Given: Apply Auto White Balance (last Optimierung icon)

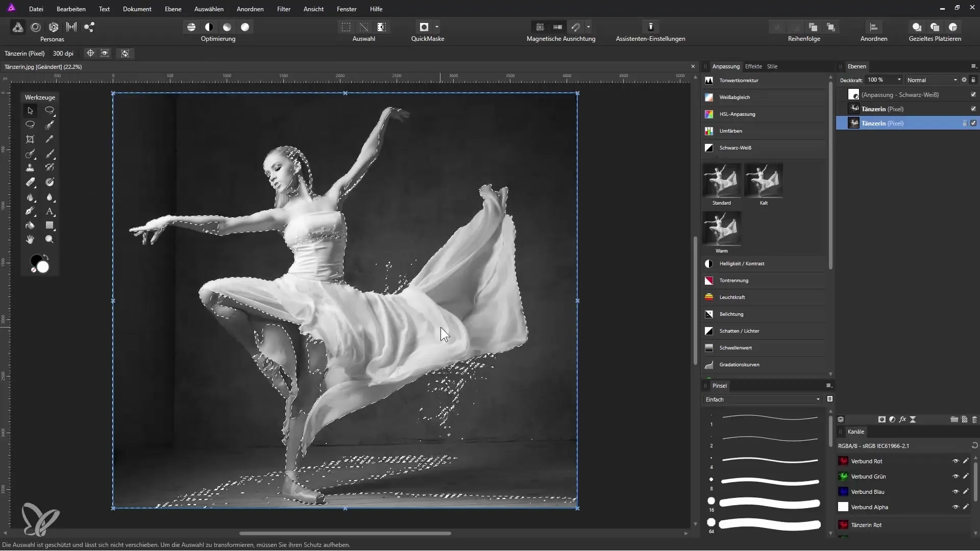Looking at the screenshot, I should coord(245,27).
